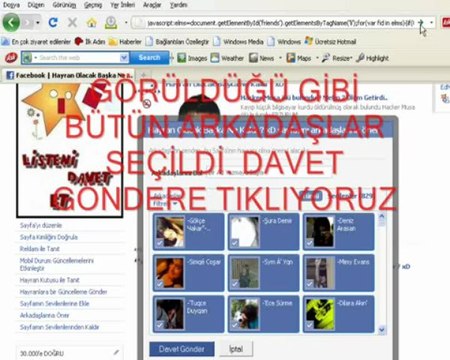Click the İptal button
The width and height of the screenshot is (450, 360).
(x=236, y=349)
